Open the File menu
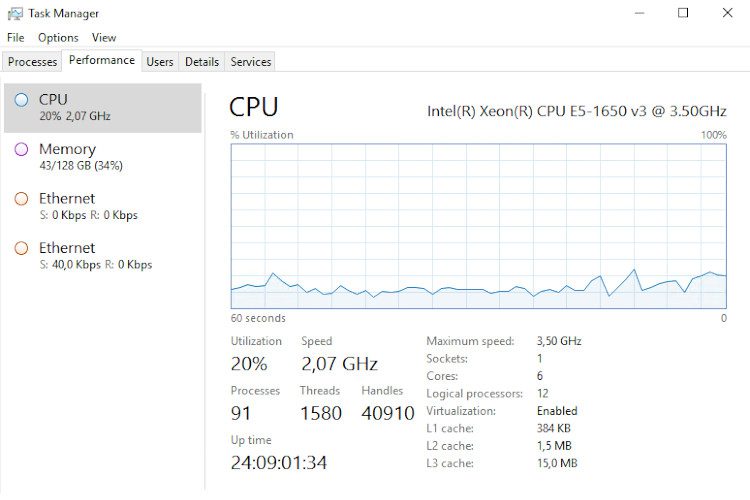This screenshot has width=750, height=500. pos(15,38)
